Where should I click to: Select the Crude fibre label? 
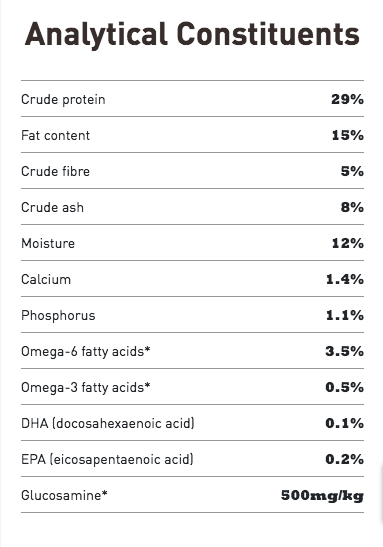tap(55, 171)
